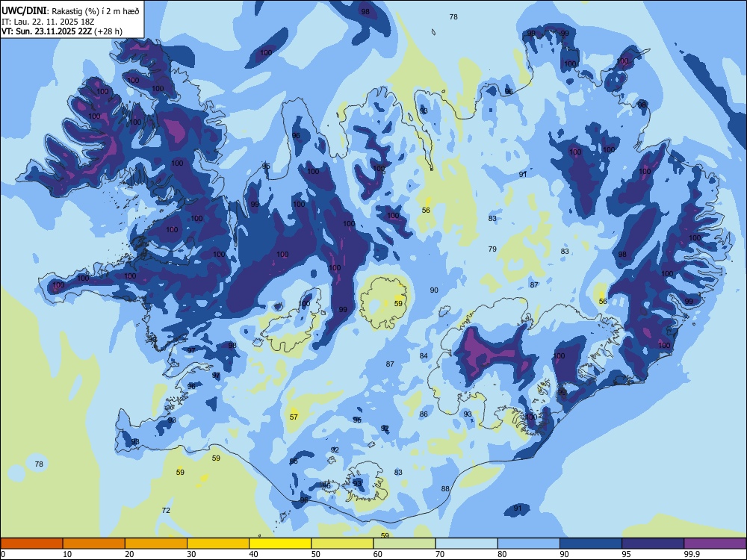Click the title text 'UWC/DINI: Rakastig (%) í 2 m hæð'
747x560 pixels.
tap(70, 11)
